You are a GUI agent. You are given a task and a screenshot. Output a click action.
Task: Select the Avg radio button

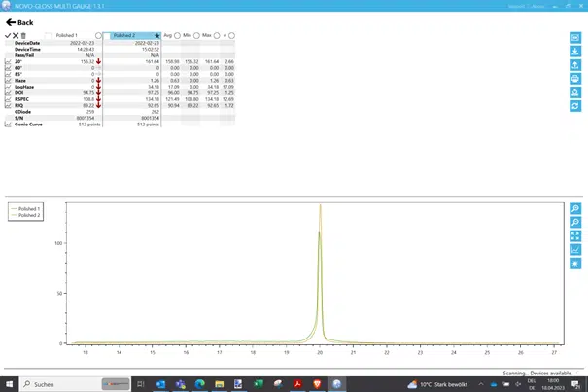click(176, 35)
